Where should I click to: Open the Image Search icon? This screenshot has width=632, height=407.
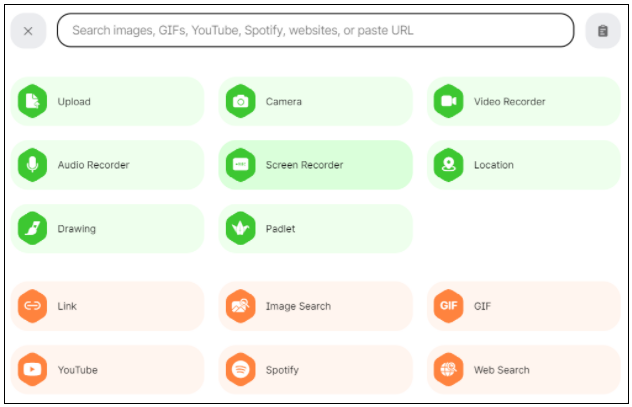[x=241, y=306]
